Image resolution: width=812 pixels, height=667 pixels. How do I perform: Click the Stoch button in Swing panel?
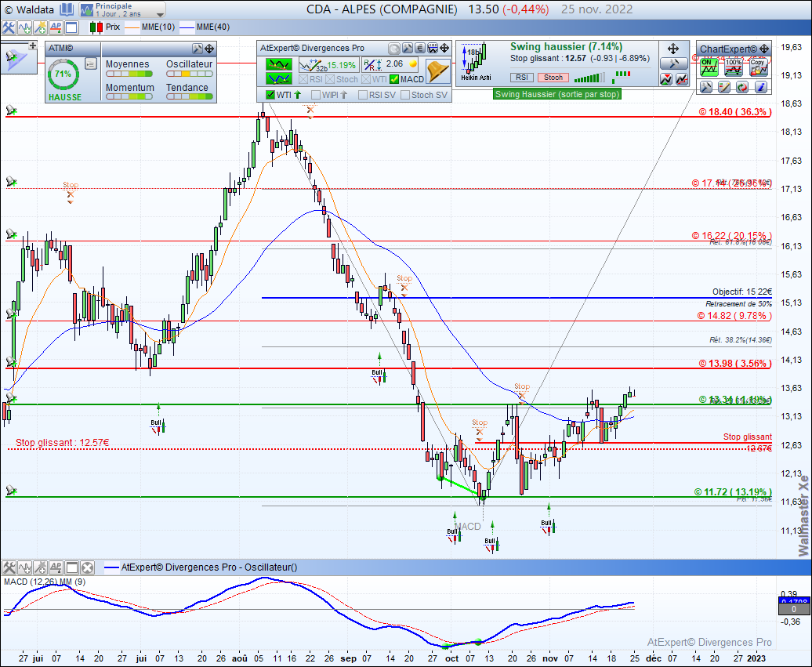coord(553,77)
